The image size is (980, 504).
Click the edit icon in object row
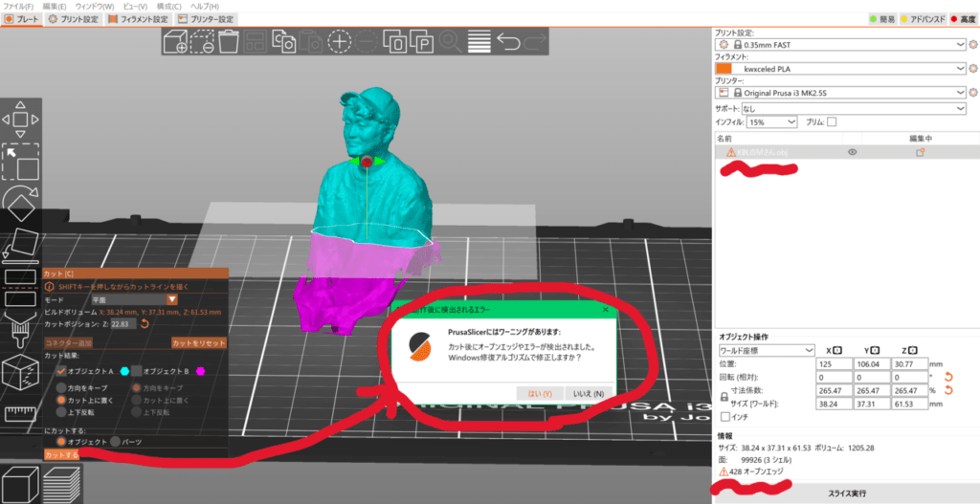coord(920,152)
